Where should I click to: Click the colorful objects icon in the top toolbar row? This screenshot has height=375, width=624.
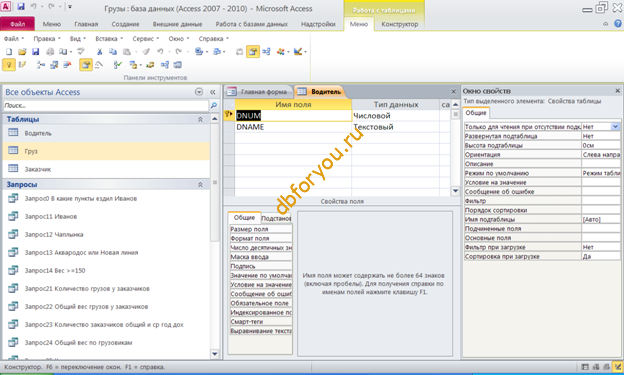[x=281, y=52]
